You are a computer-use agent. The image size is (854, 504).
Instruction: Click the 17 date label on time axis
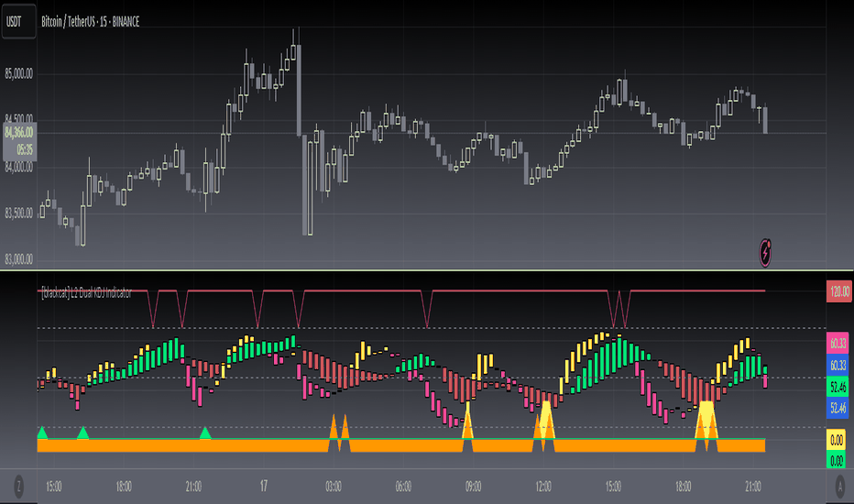click(x=264, y=486)
